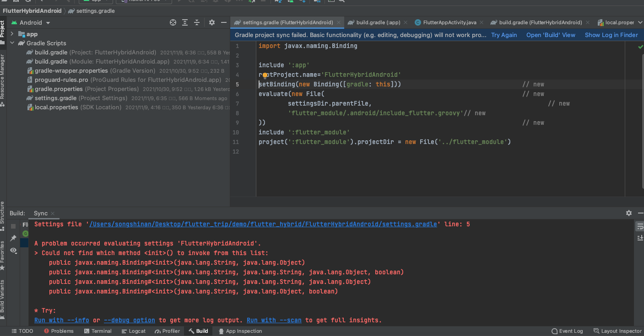Toggle the Build tool window button
Viewport: 644px width, 336px height.
tap(198, 331)
